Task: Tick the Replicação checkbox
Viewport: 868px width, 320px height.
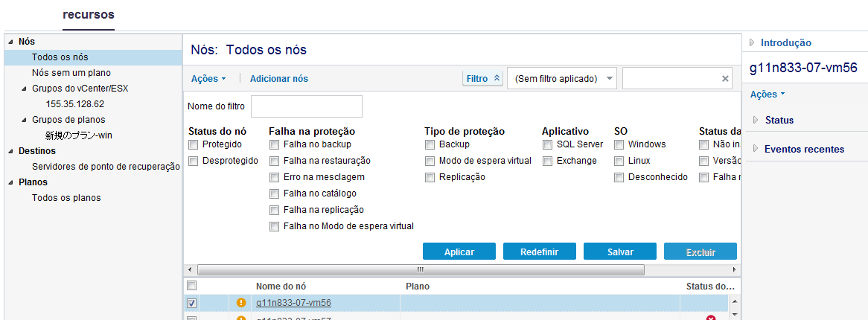Action: click(430, 178)
